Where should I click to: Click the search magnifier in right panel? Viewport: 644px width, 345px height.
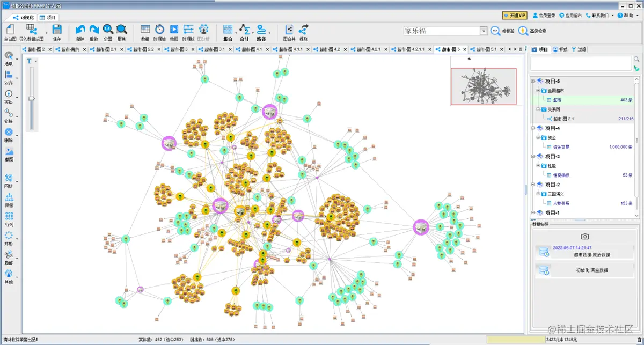tap(636, 60)
